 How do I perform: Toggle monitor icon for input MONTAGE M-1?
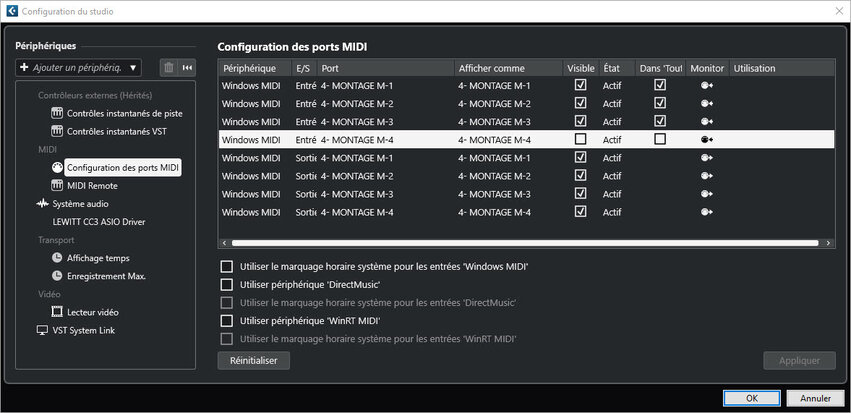pyautogui.click(x=707, y=86)
